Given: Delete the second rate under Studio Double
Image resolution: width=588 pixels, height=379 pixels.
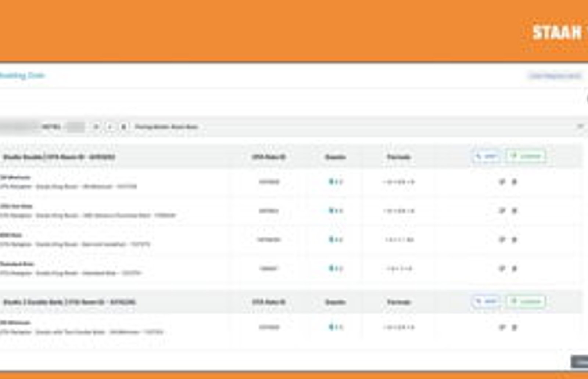Looking at the screenshot, I should point(514,211).
